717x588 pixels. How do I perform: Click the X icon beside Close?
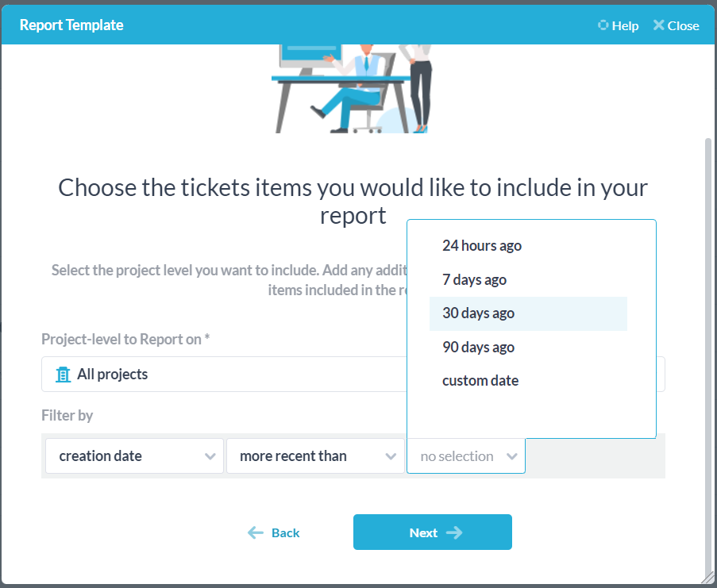point(658,25)
